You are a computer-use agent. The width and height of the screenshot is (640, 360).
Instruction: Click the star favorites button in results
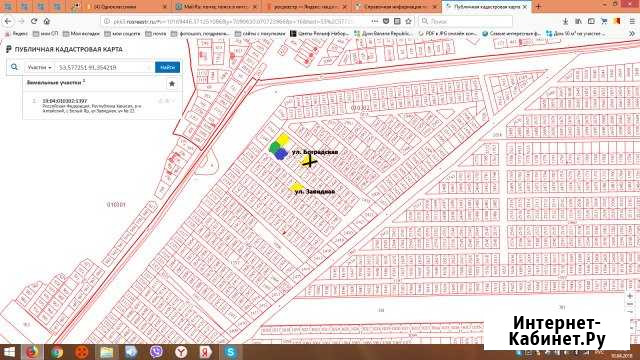(x=172, y=84)
